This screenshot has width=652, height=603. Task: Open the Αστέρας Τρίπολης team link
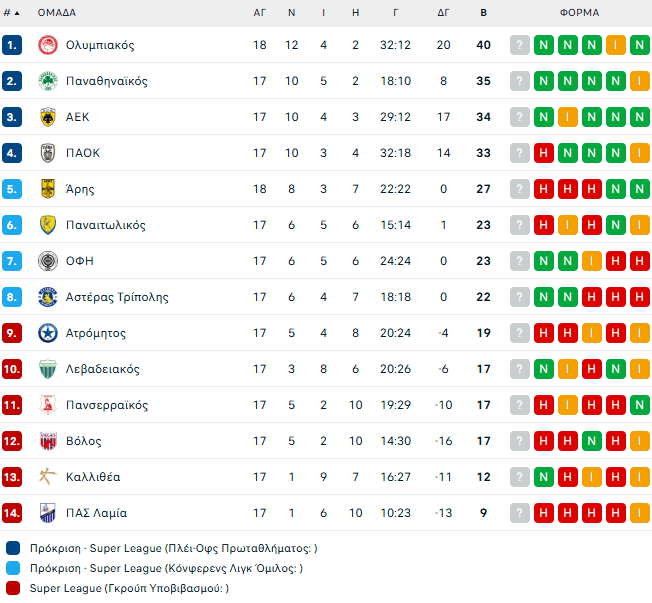(117, 297)
